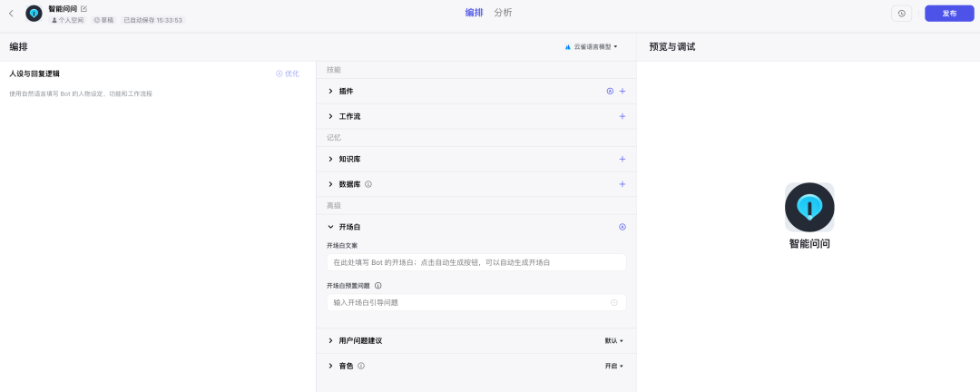Click the 输入开场白引导问题 input field
Viewport: 980px width, 392px height.
[x=476, y=302]
